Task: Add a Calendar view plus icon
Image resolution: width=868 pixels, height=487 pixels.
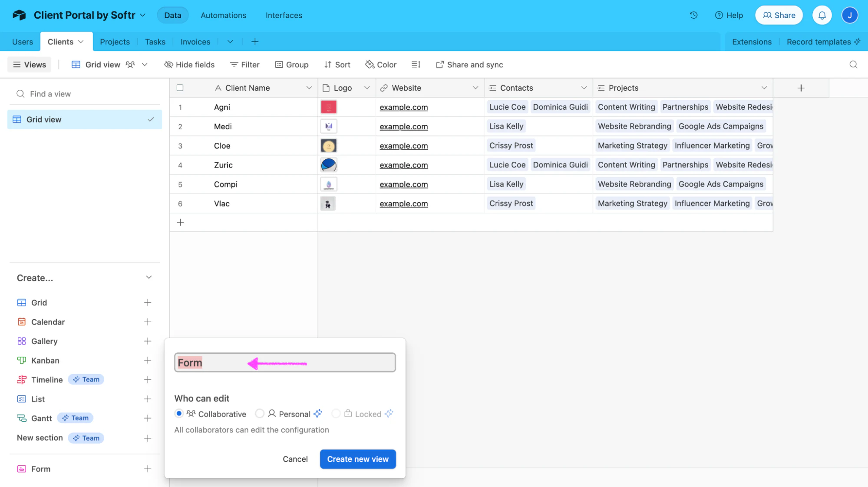Action: point(148,322)
